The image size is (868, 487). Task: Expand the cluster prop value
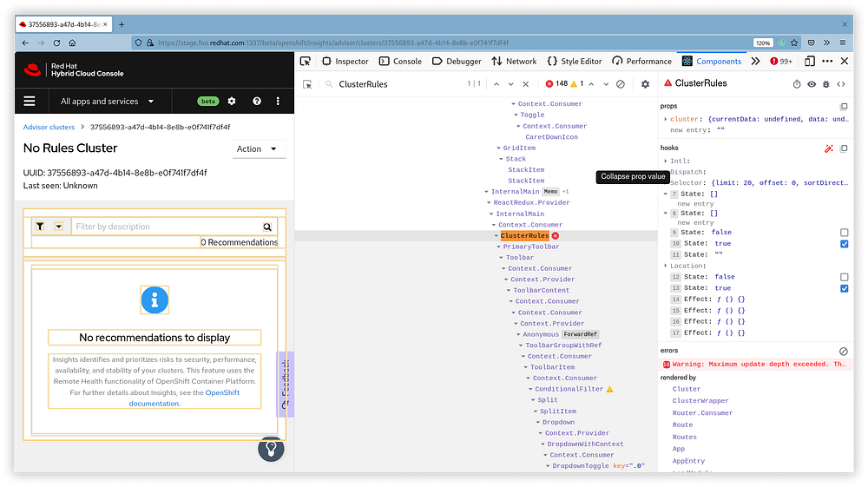pos(666,119)
